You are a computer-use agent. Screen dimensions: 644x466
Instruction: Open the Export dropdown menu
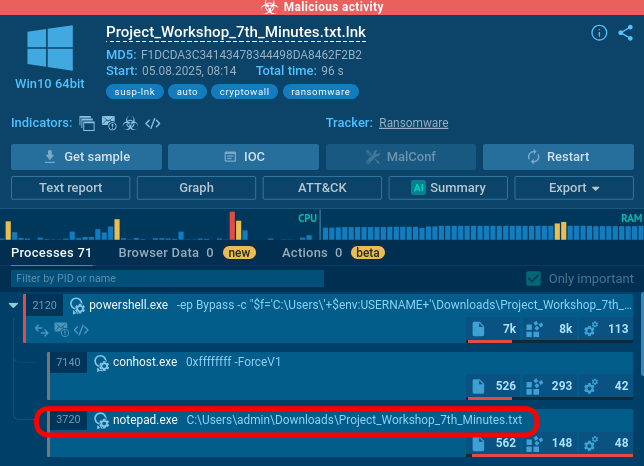[x=573, y=188]
